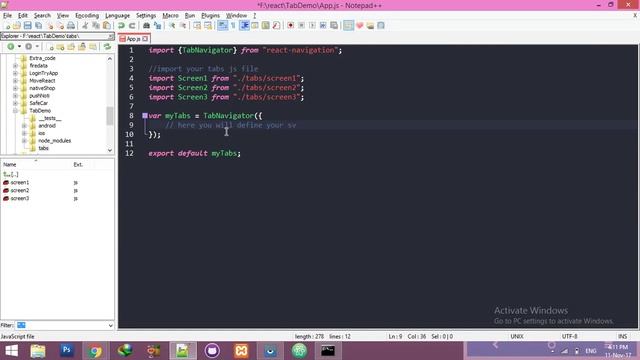Open the Macro menu
Screen dimensions: 640x360
170,16
